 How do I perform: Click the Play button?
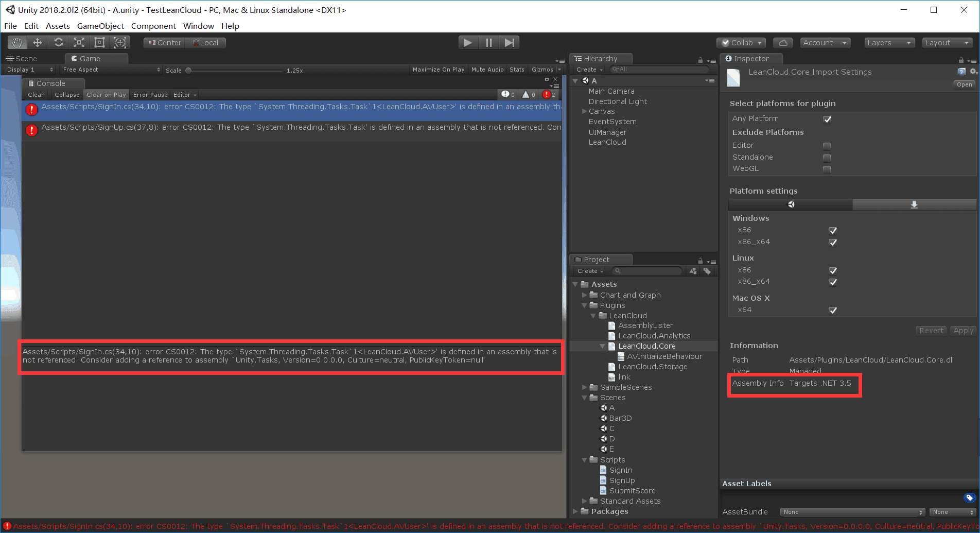coord(468,43)
